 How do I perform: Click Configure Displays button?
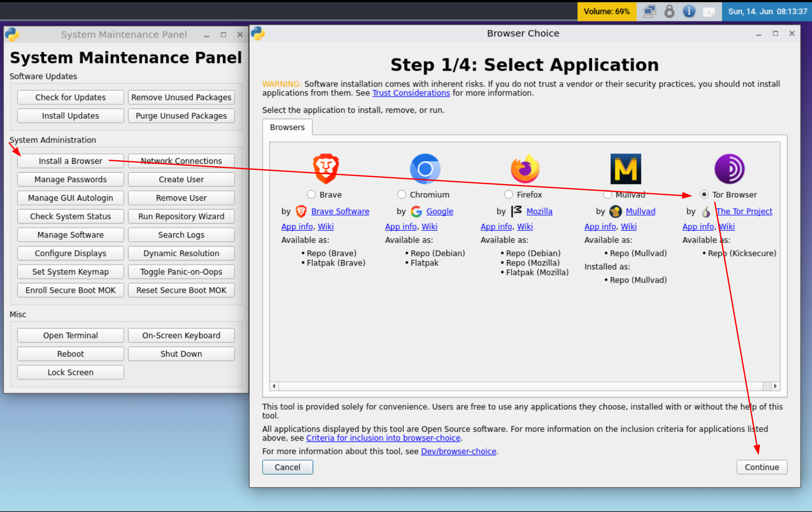[70, 253]
